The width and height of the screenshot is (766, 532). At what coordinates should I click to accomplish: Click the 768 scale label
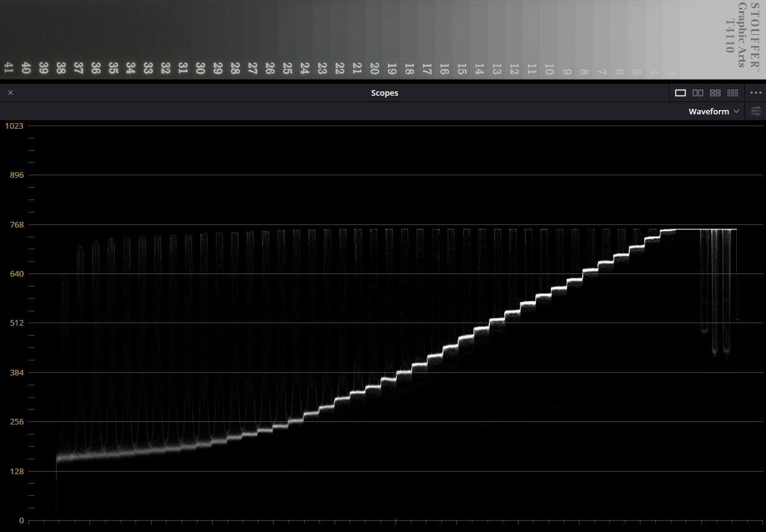[16, 224]
